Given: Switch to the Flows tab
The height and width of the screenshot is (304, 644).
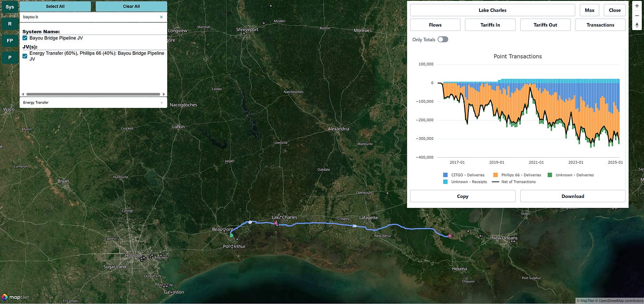Looking at the screenshot, I should [435, 25].
